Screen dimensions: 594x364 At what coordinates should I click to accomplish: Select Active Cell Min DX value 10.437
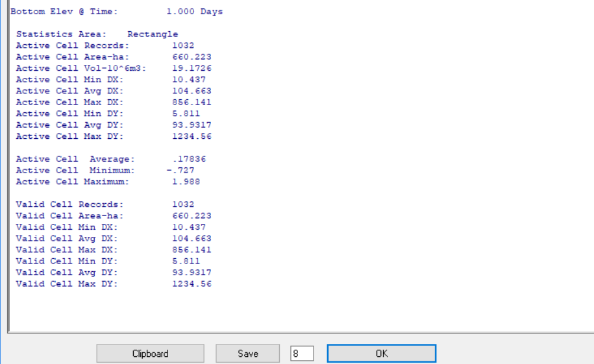[x=189, y=80]
